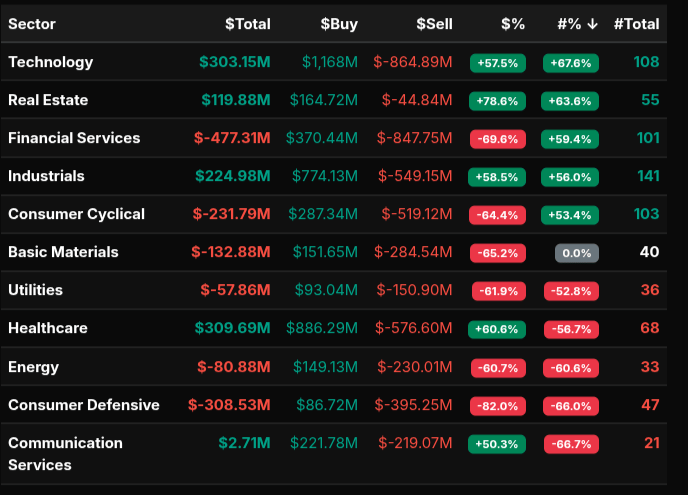Click the Energy $-230.01M sell amount
The image size is (688, 495).
[413, 366]
